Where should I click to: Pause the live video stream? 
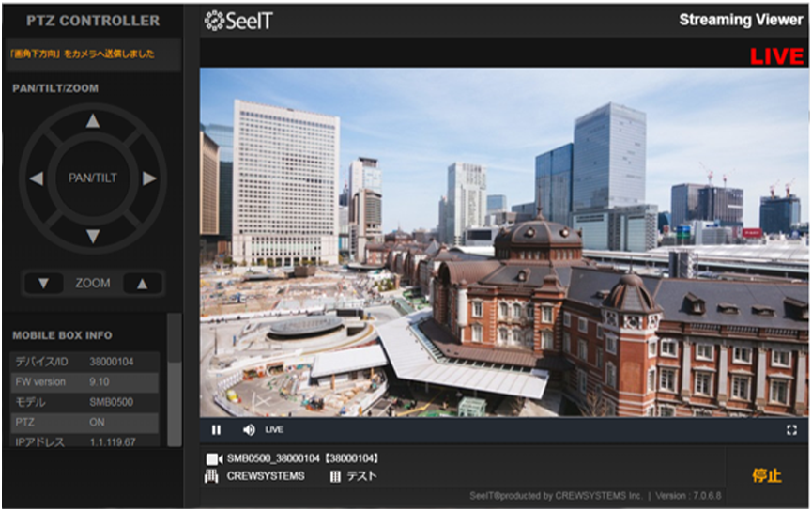click(x=216, y=430)
